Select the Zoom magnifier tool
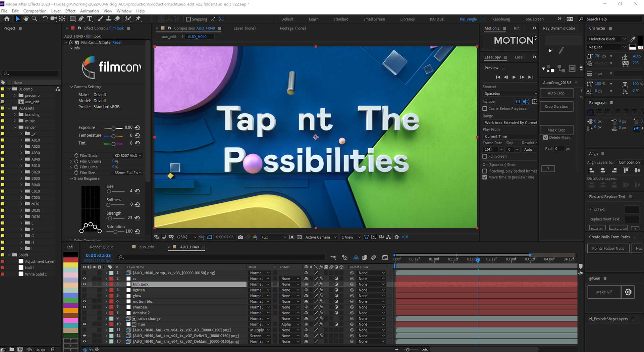 (34, 19)
